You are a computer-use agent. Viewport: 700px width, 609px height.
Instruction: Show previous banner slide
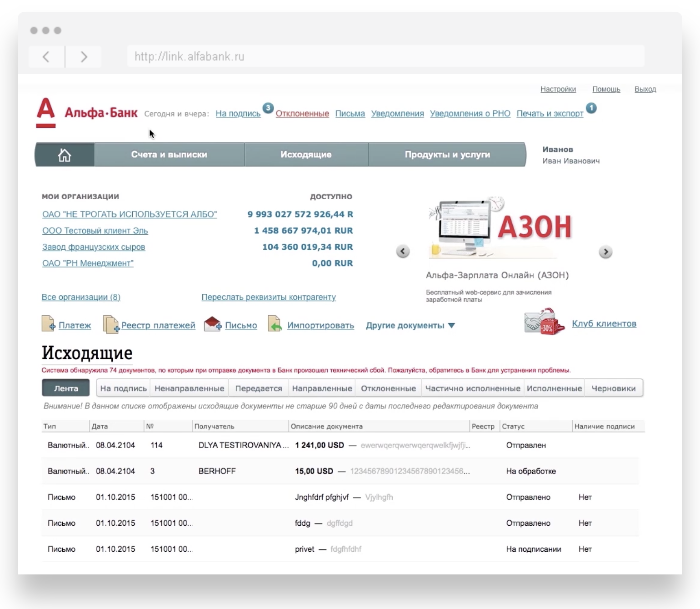pos(403,252)
